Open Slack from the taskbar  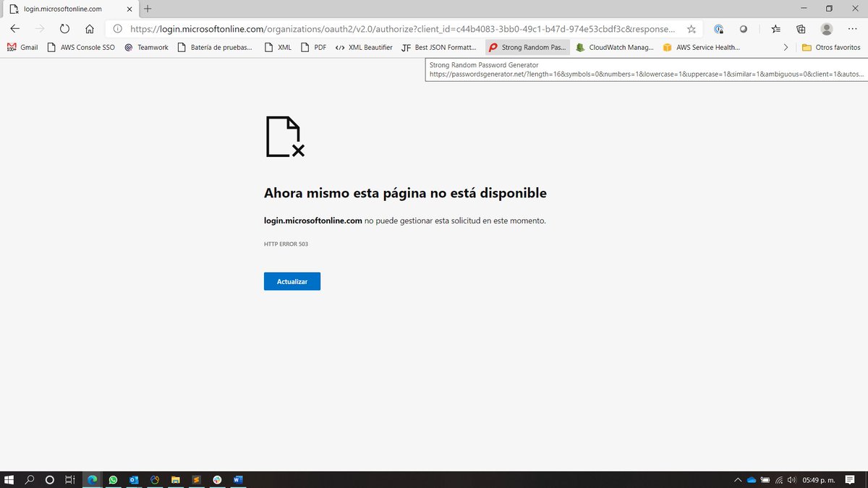tap(217, 479)
